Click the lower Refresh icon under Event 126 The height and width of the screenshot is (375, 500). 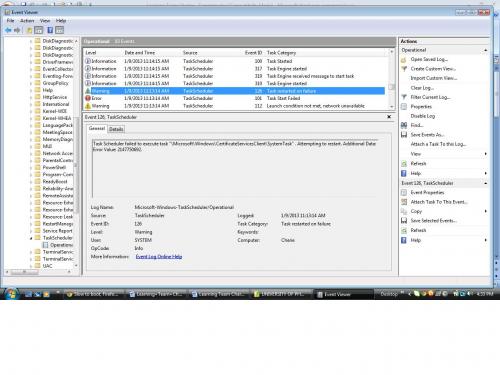click(x=404, y=230)
